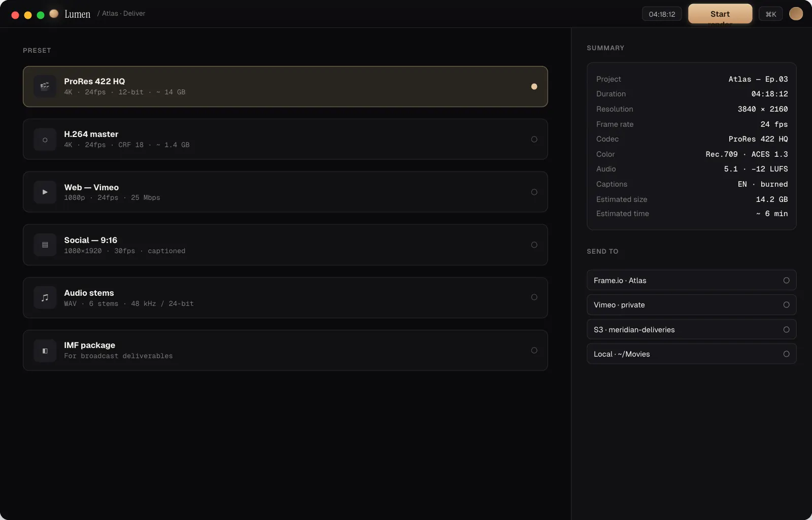Select the Audio stems radio button
Image resolution: width=812 pixels, height=520 pixels.
tap(534, 297)
